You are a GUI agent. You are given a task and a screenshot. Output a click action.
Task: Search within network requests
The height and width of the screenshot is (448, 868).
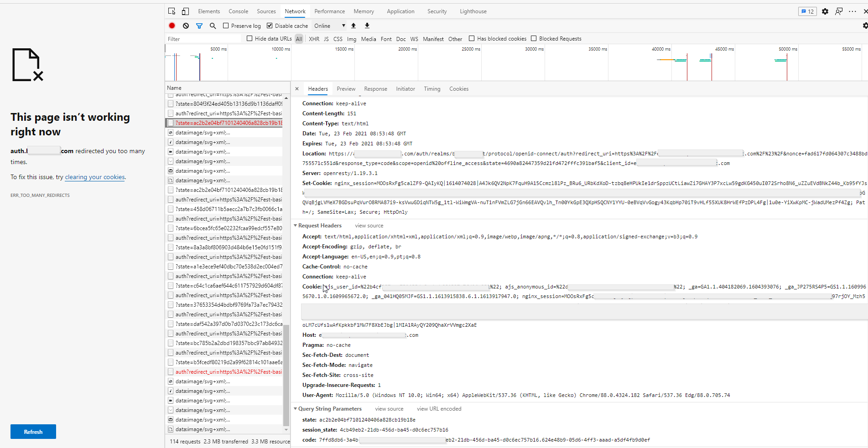point(213,26)
